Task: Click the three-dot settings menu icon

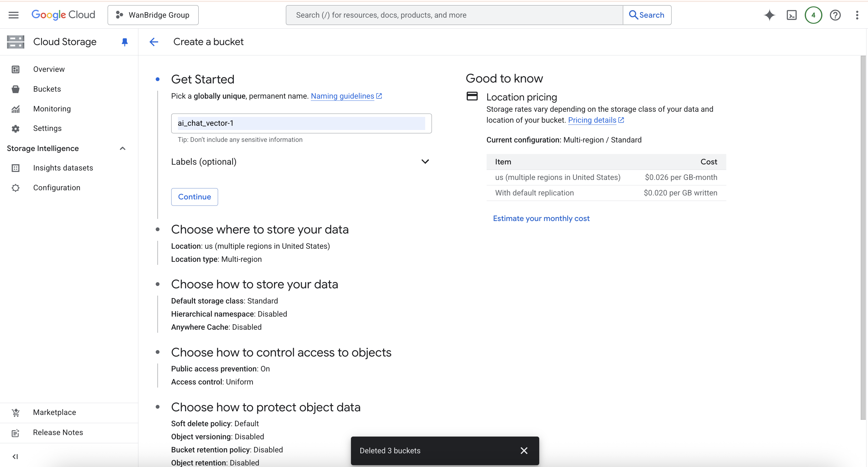Action: pyautogui.click(x=857, y=15)
